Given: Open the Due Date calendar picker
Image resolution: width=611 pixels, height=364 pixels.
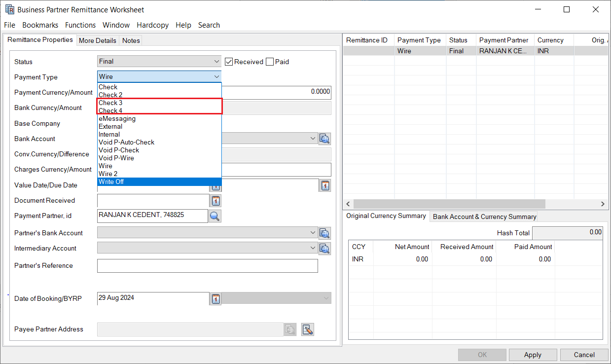Looking at the screenshot, I should coord(325,185).
